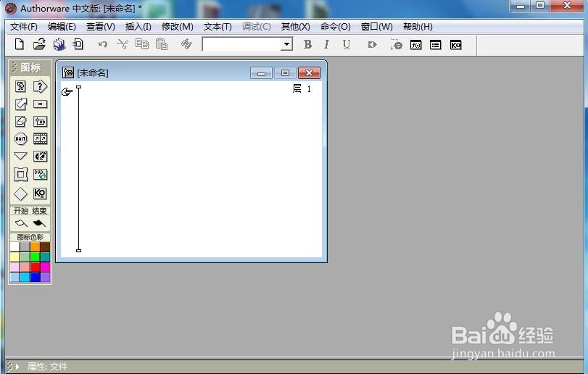Viewport: 588px width, 374px height.
Task: Pick the white Start flag
Action: [x=20, y=223]
